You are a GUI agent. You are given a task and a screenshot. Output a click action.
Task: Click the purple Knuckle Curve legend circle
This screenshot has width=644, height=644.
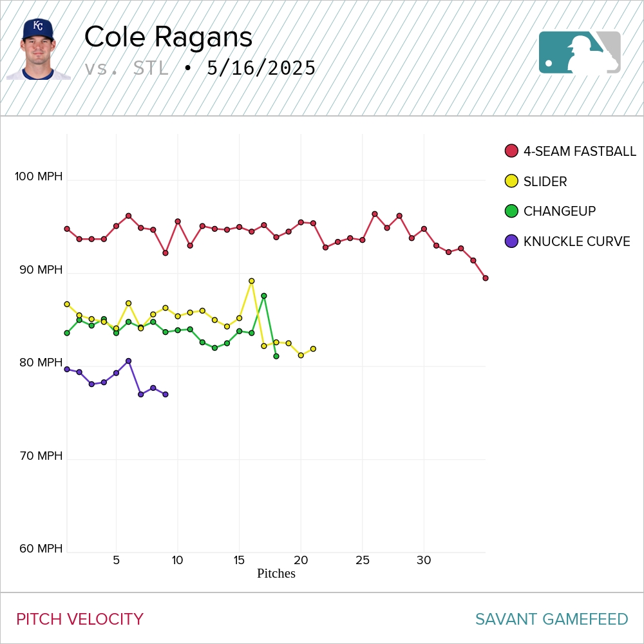(512, 241)
